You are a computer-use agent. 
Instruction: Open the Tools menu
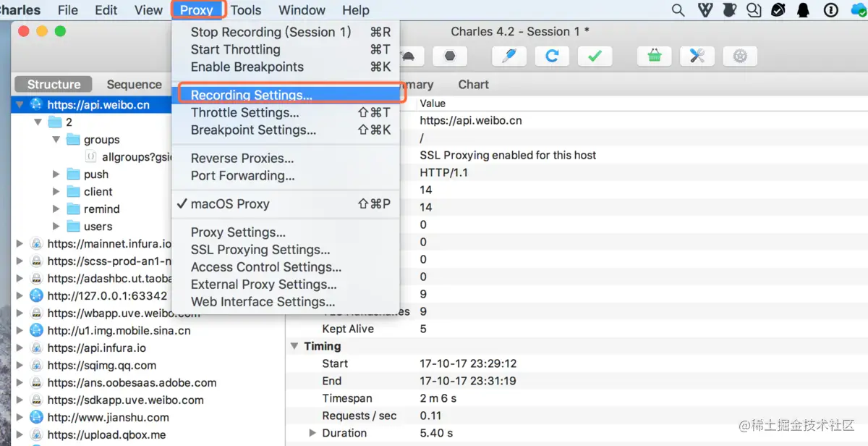pos(246,10)
